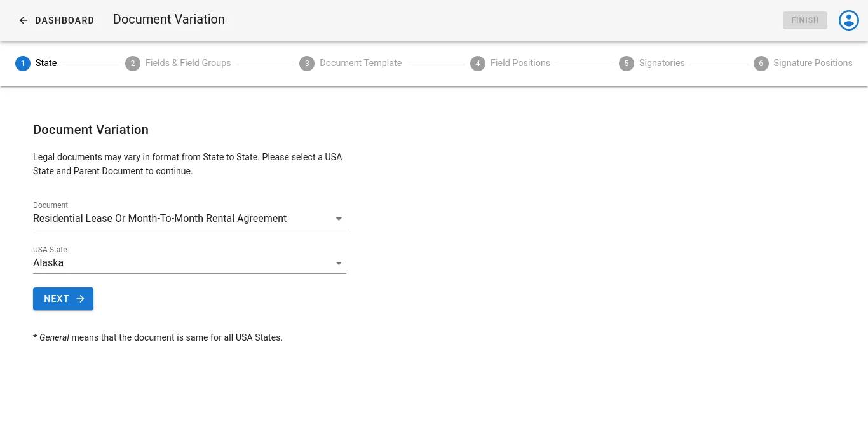Click the step 5 circle icon
The width and height of the screenshot is (868, 422).
(x=627, y=64)
